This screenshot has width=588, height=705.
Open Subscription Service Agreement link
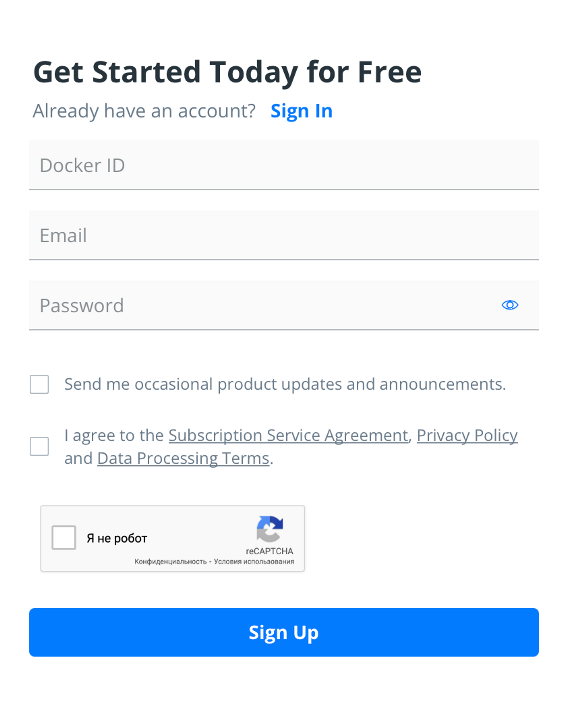[288, 436]
